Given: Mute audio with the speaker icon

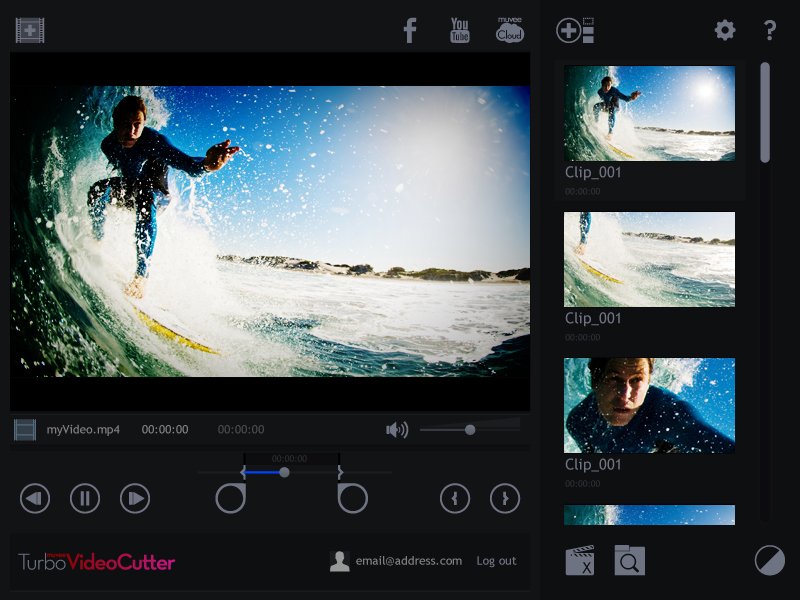Looking at the screenshot, I should tap(397, 430).
